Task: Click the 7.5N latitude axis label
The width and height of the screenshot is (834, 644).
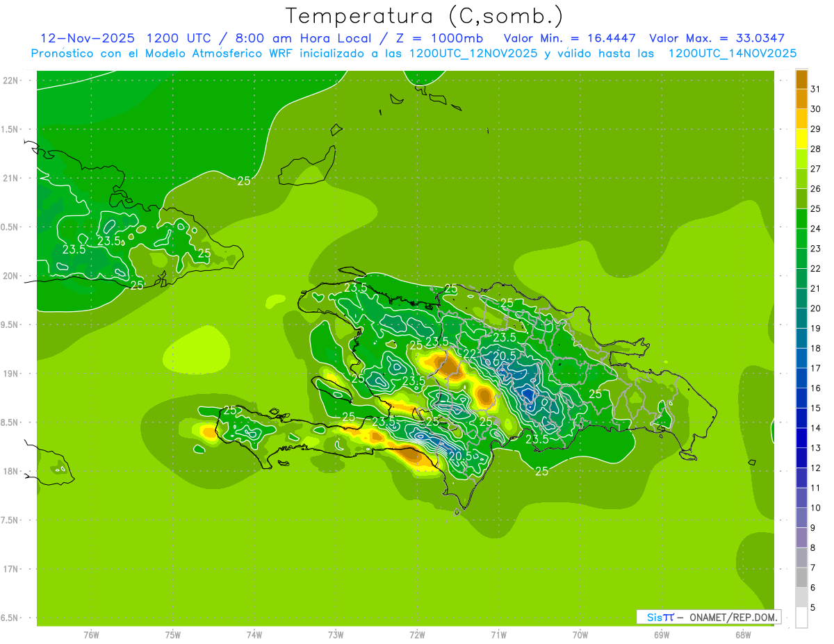Action: (9, 520)
